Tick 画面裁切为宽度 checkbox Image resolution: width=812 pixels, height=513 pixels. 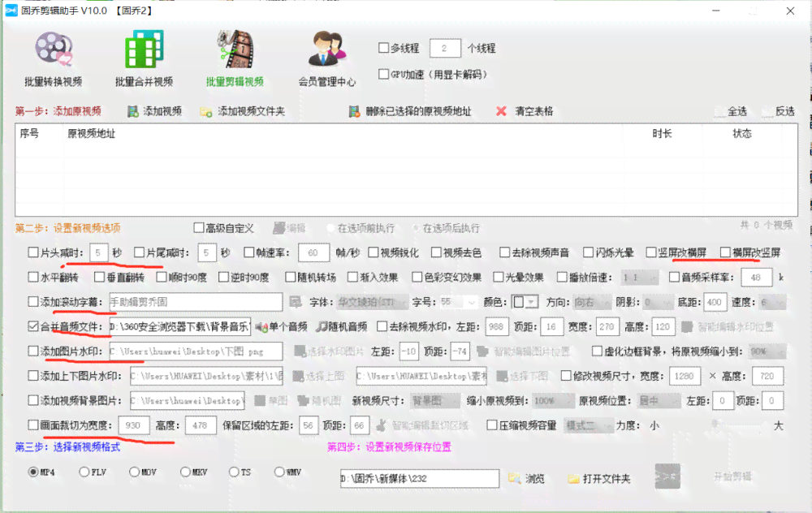[33, 425]
